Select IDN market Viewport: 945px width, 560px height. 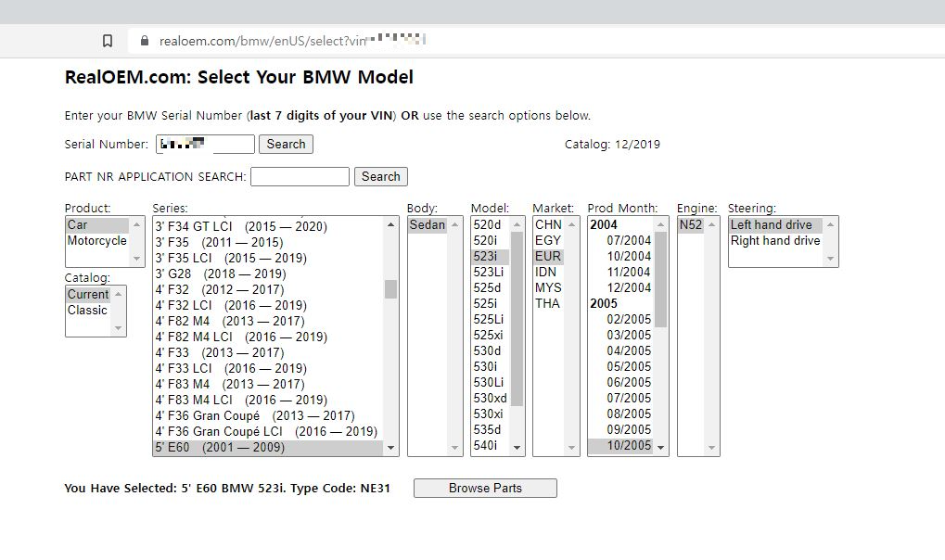click(x=548, y=272)
